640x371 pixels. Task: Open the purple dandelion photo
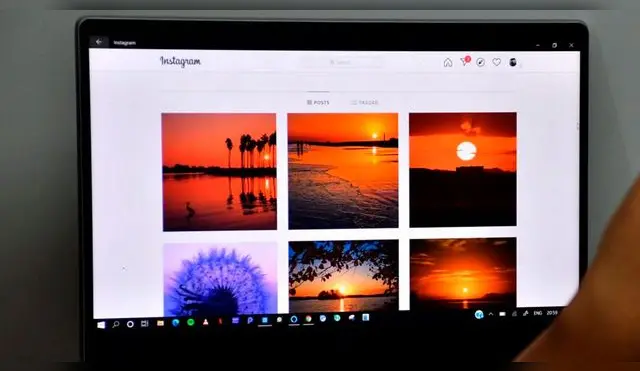click(220, 279)
